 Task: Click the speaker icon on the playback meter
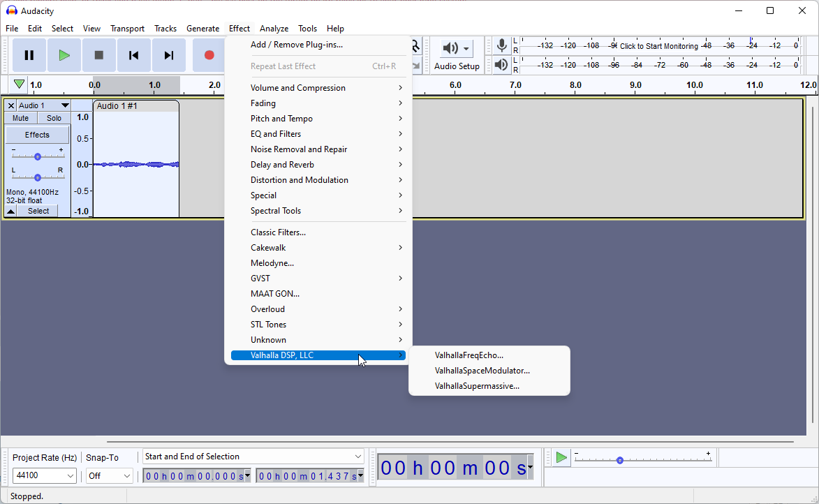pyautogui.click(x=501, y=64)
